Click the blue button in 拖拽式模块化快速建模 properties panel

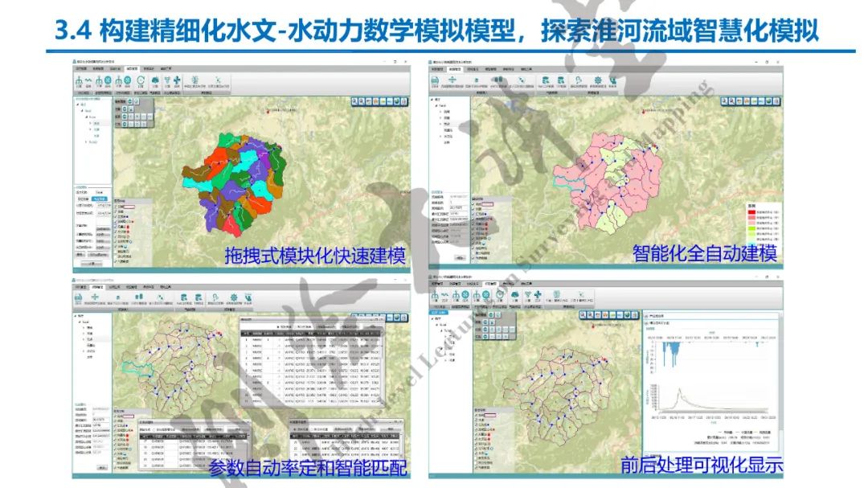101,199
